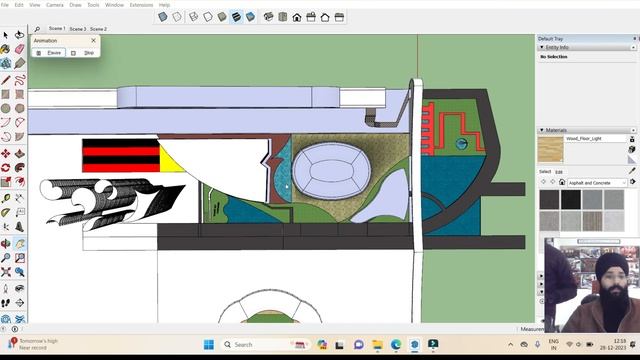Open the Camera menu
The width and height of the screenshot is (640, 360).
coord(55,5)
